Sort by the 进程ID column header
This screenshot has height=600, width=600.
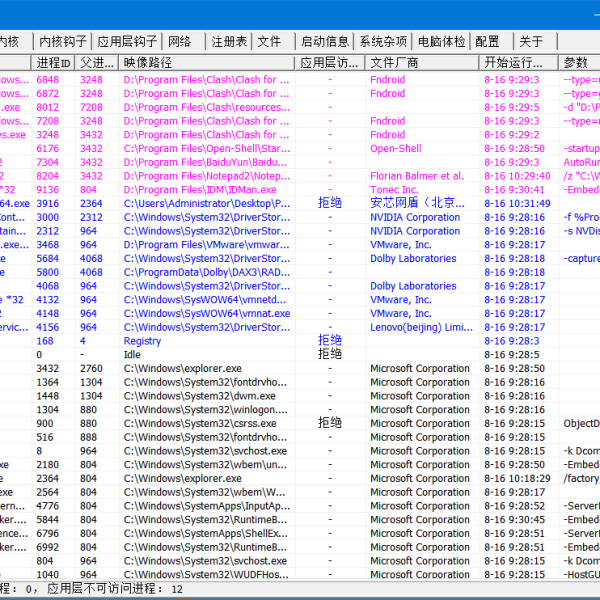click(53, 62)
